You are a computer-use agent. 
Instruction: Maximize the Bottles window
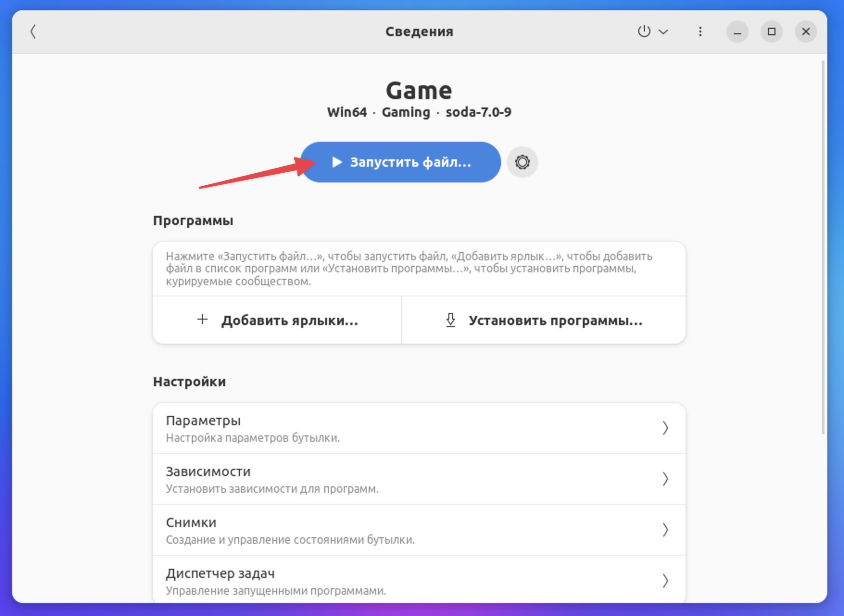click(771, 31)
